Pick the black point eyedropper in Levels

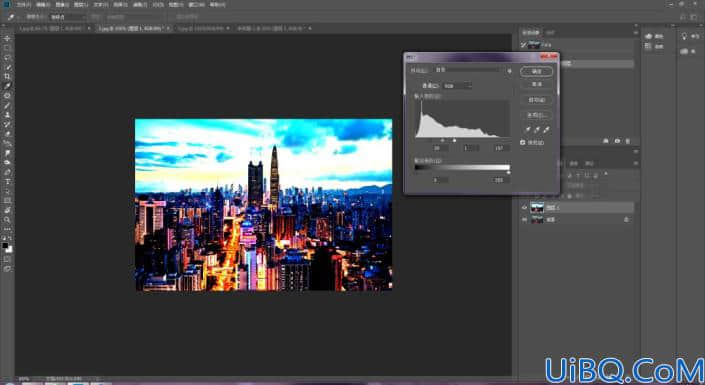click(x=528, y=130)
